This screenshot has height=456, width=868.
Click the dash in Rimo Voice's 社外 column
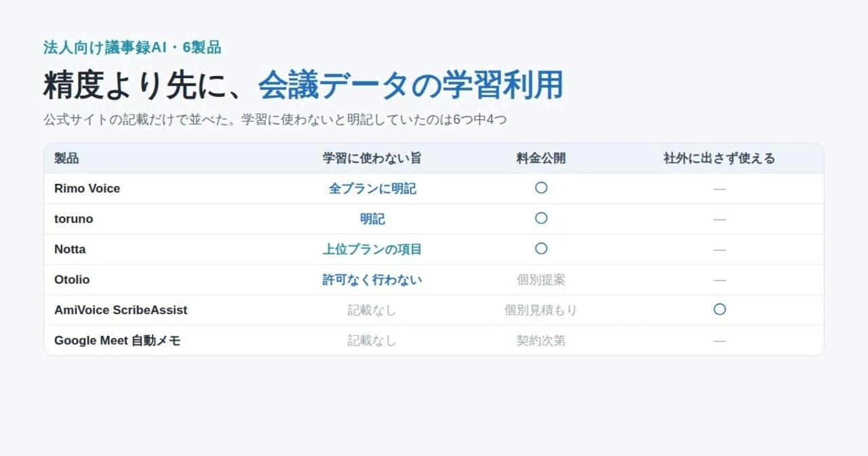point(719,189)
